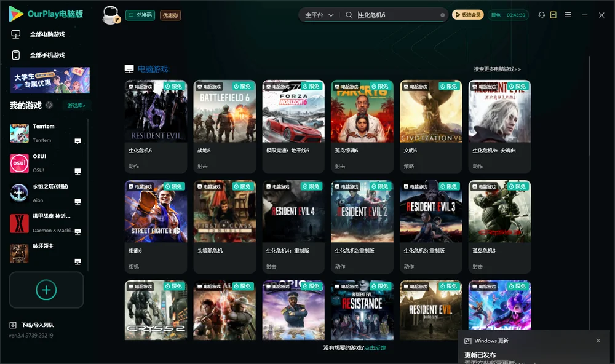This screenshot has height=364, width=615.
Task: Click the yellow icon beside the headset
Action: [x=553, y=15]
